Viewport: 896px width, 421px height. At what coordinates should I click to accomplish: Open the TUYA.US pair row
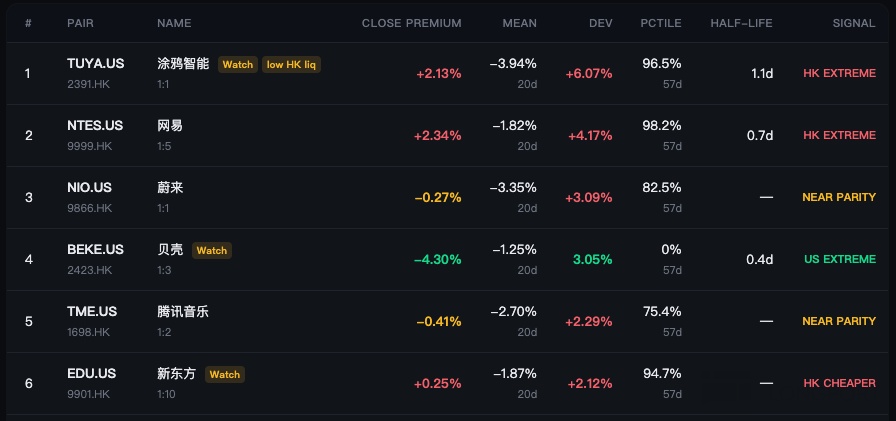click(x=447, y=73)
